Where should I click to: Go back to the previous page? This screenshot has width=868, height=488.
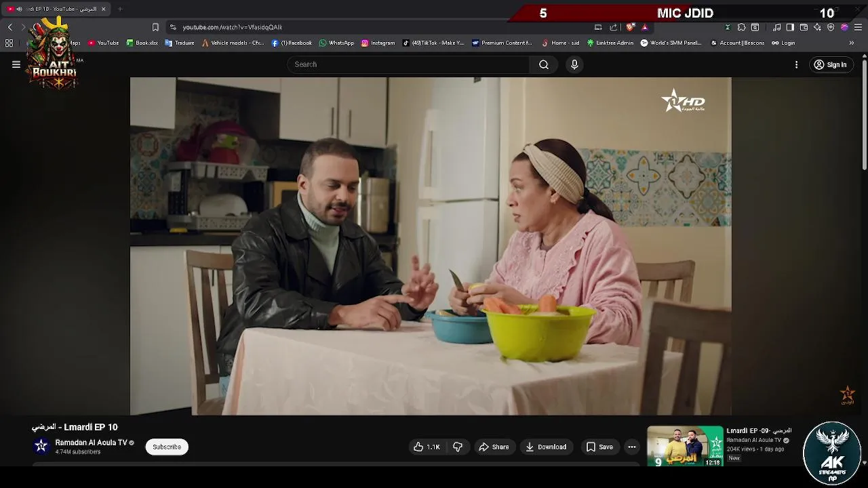coord(9,27)
